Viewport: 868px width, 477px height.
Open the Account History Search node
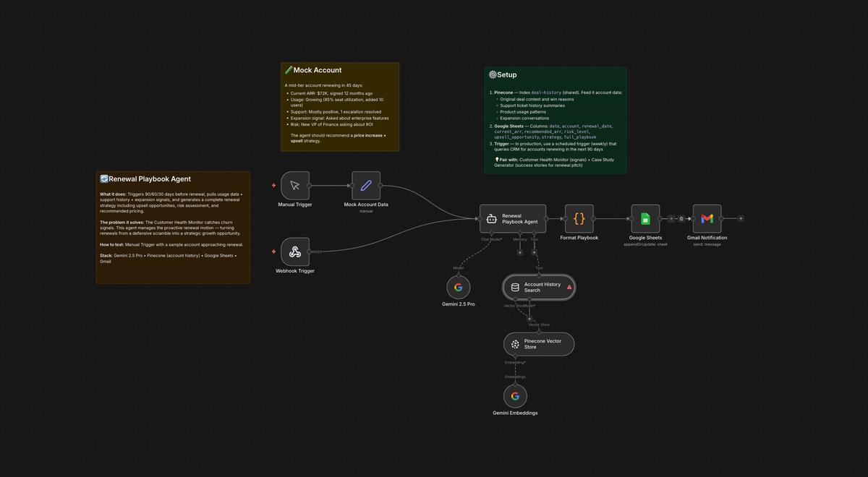(x=539, y=287)
